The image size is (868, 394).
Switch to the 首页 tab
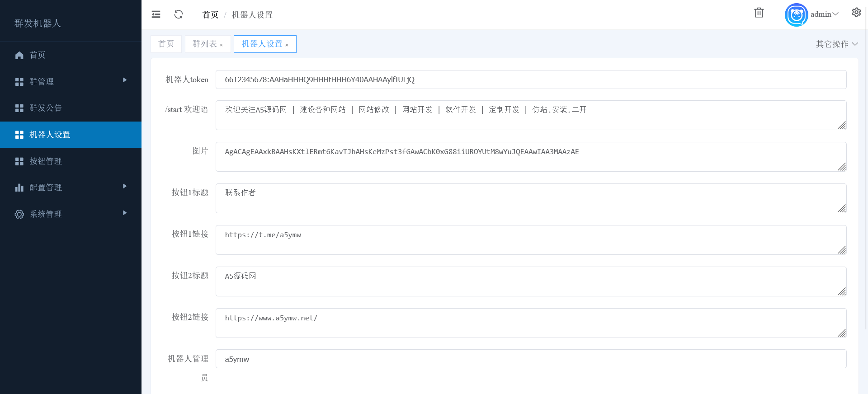pyautogui.click(x=166, y=44)
